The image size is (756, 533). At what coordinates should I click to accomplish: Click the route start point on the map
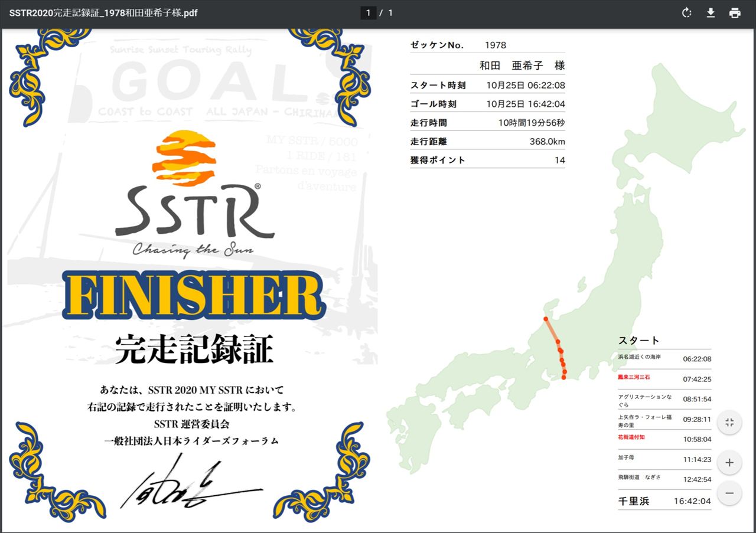tap(564, 378)
